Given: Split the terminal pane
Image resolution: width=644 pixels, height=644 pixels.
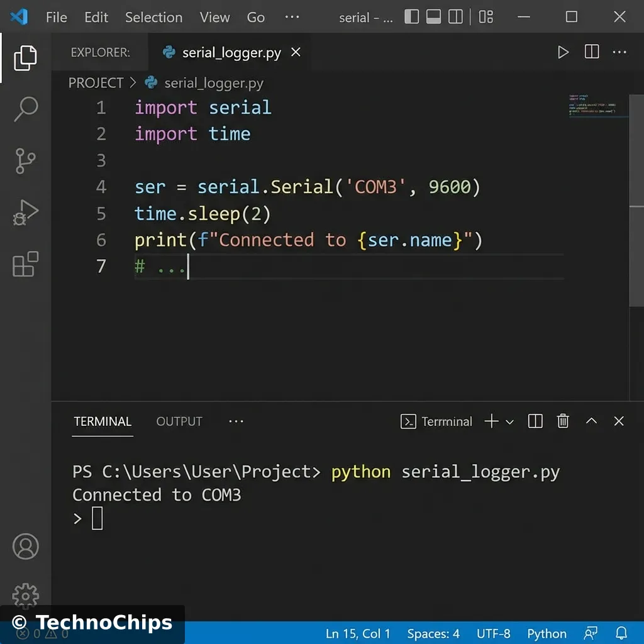Looking at the screenshot, I should click(x=535, y=421).
